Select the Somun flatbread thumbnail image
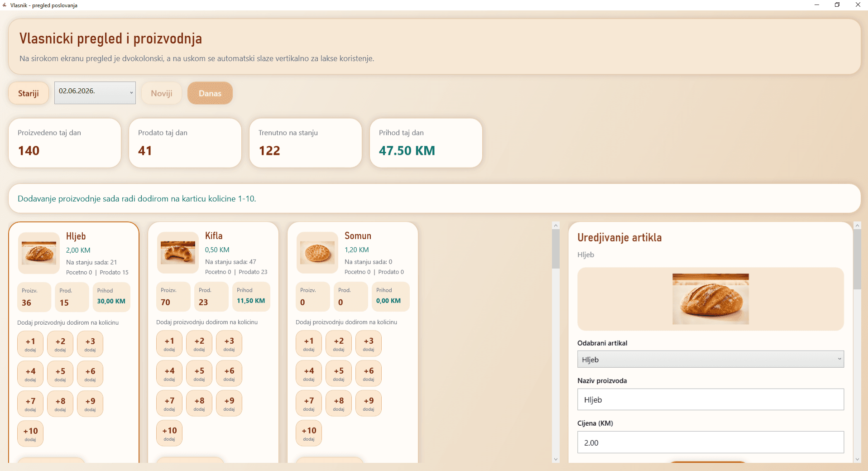 pos(317,253)
